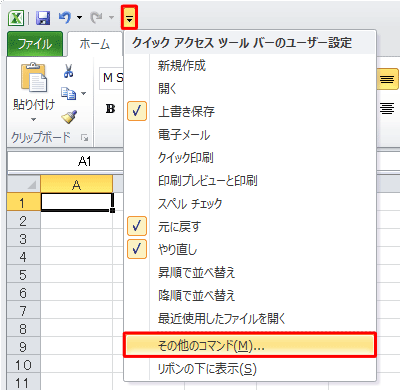Click the Save floppy disk icon
The image size is (400, 390).
(43, 17)
